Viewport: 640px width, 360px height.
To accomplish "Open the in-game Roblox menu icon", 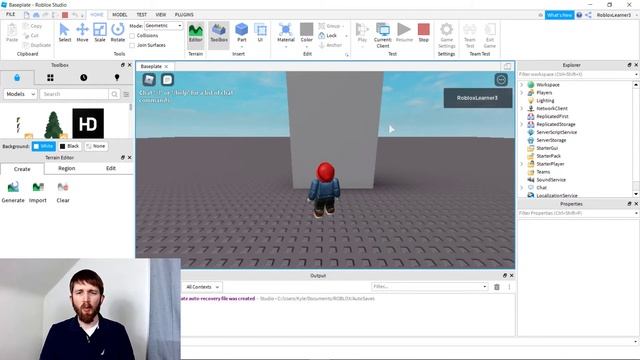I will point(149,80).
